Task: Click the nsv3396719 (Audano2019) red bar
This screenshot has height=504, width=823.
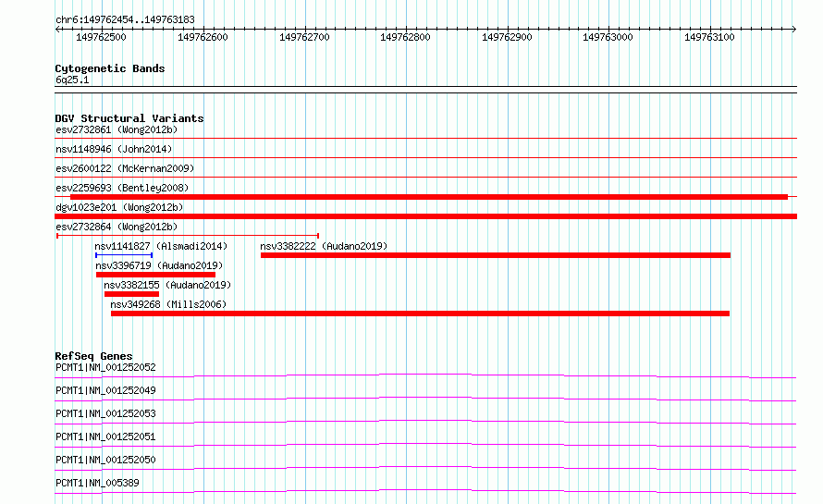Action: point(156,275)
